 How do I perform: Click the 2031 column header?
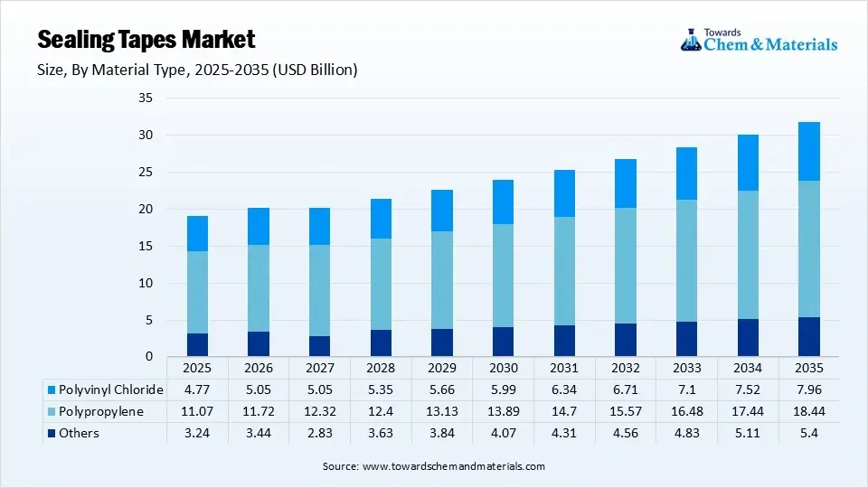tap(564, 368)
